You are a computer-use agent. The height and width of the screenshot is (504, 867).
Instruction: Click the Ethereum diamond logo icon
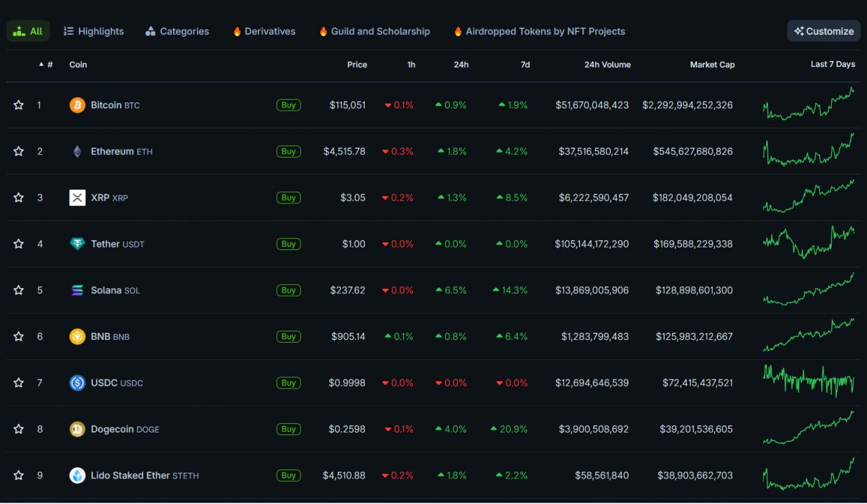pos(77,152)
